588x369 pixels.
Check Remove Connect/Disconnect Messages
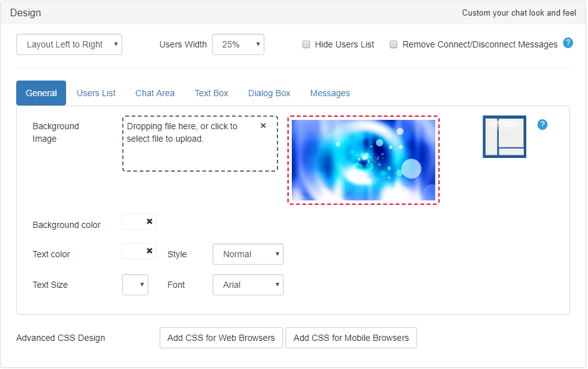pos(393,44)
